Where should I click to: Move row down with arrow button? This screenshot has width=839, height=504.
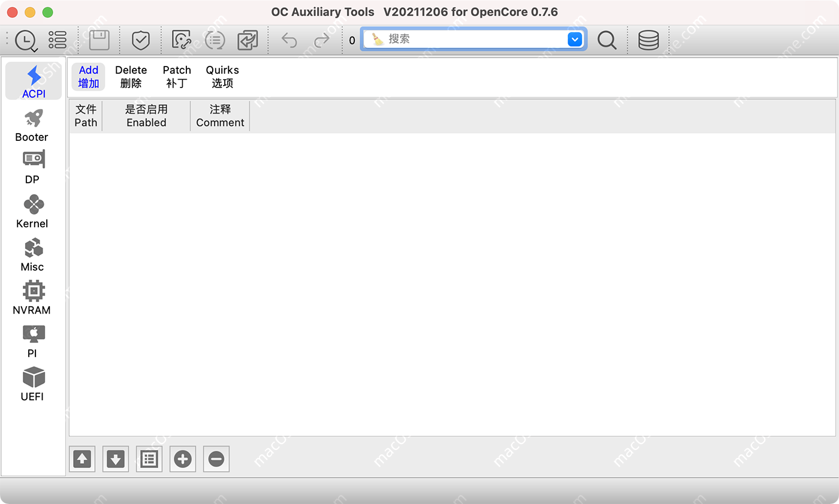coord(116,459)
